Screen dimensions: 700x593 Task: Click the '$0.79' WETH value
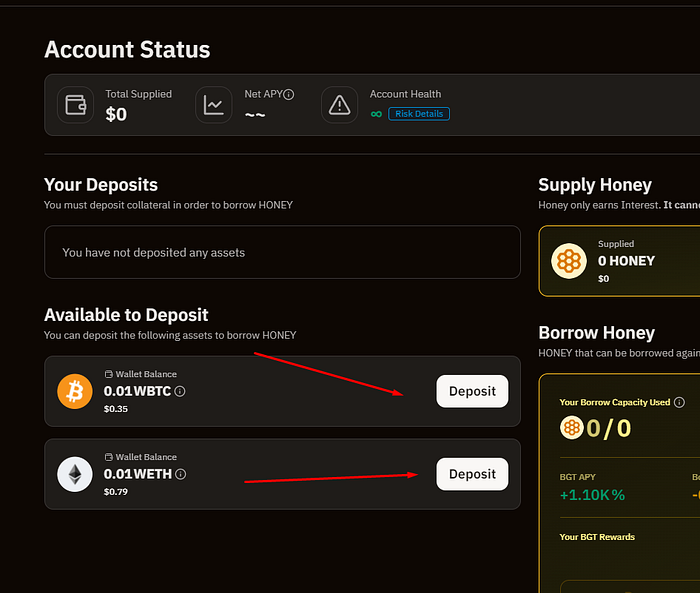point(116,492)
